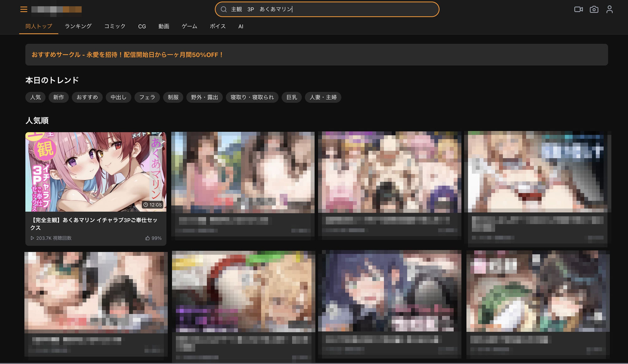The image size is (628, 364).
Task: Open the 動画 section tab
Action: click(x=164, y=26)
